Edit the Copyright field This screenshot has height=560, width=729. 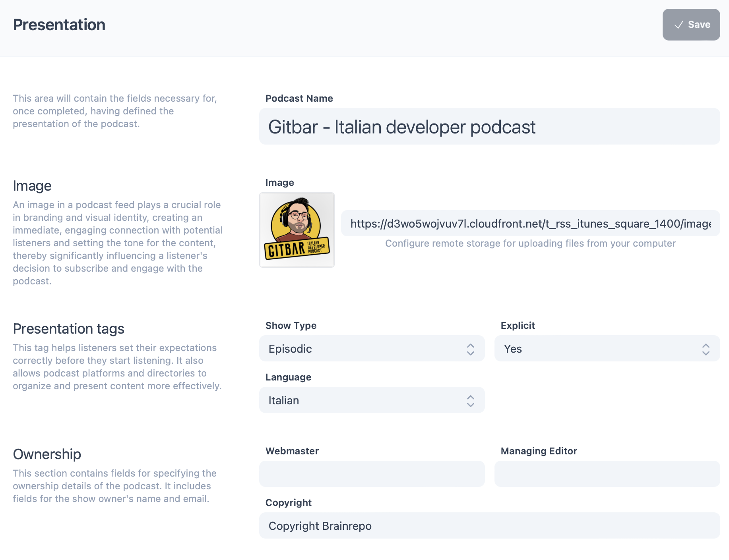[x=489, y=525]
